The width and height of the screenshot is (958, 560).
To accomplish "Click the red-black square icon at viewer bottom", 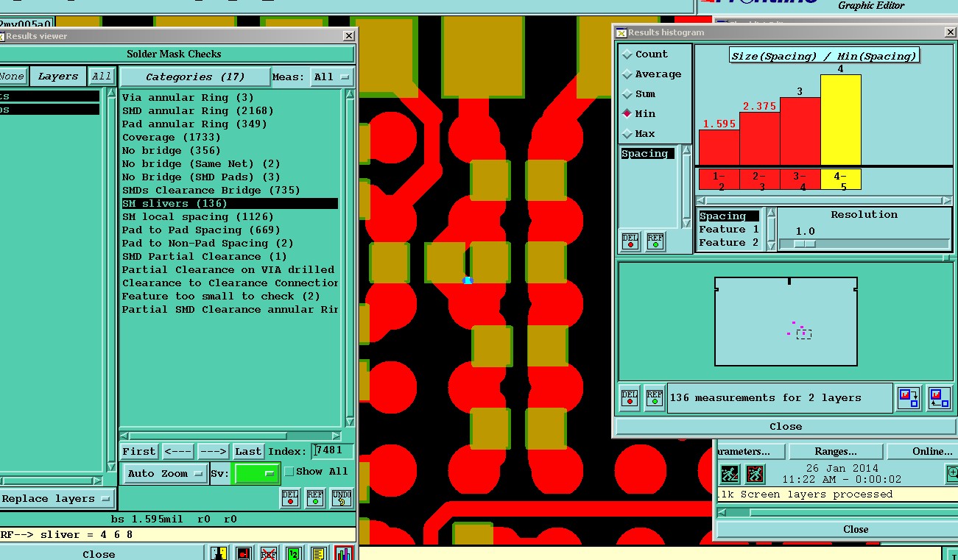I will pyautogui.click(x=244, y=553).
